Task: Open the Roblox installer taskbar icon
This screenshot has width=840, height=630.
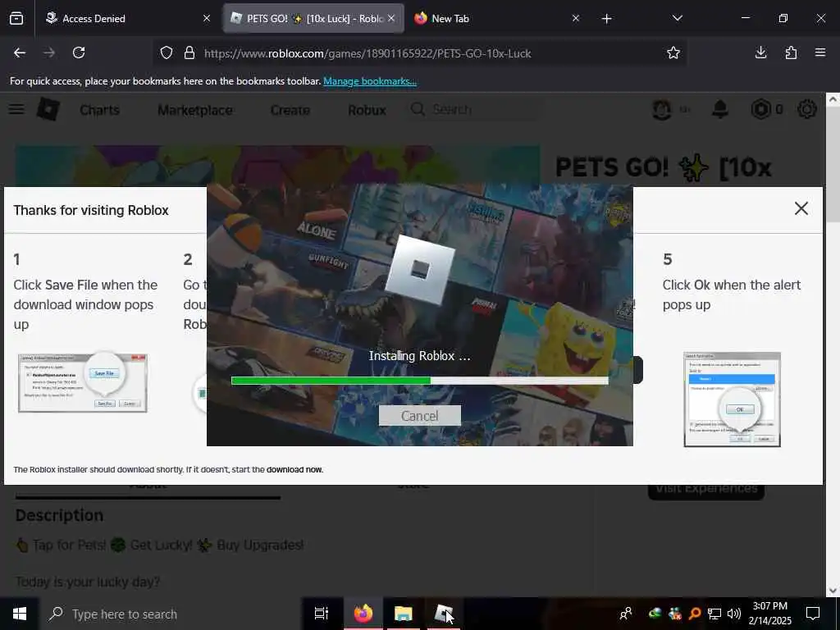Action: pyautogui.click(x=444, y=614)
